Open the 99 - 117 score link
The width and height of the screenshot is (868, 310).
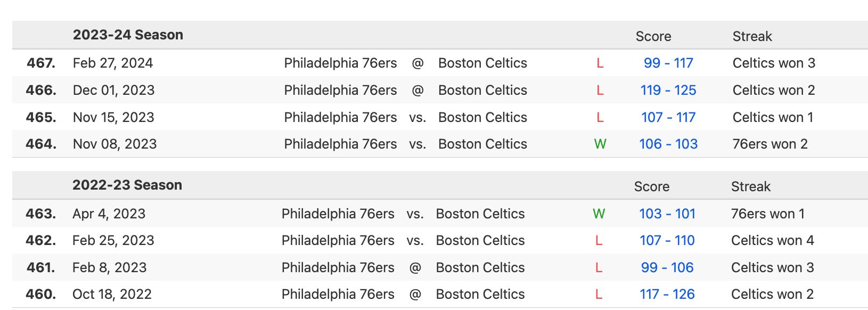668,63
